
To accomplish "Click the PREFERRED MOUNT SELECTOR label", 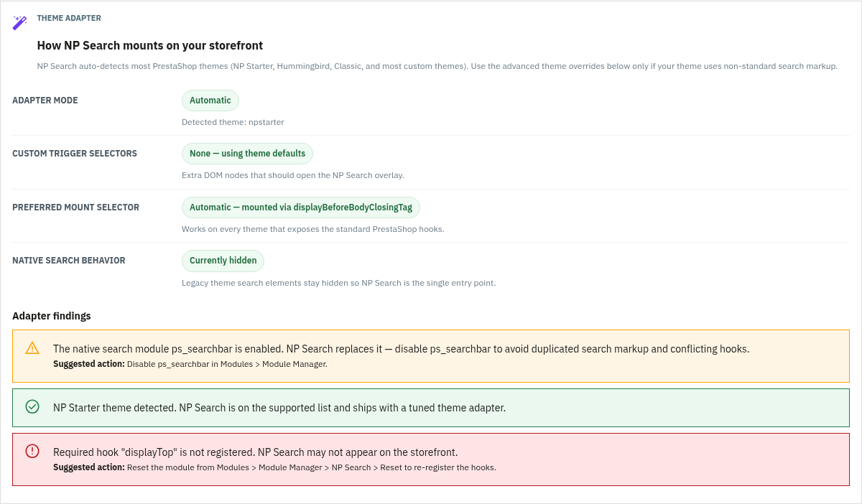I will (76, 207).
